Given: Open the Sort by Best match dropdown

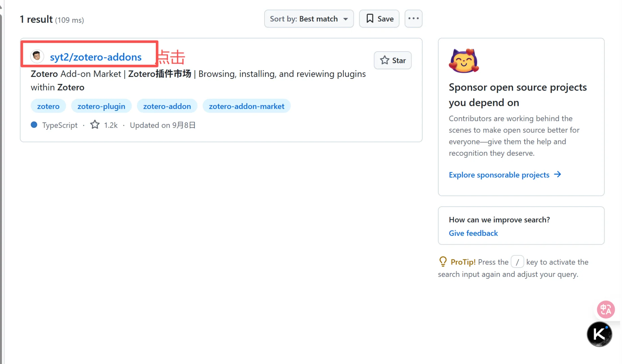Looking at the screenshot, I should (x=309, y=19).
